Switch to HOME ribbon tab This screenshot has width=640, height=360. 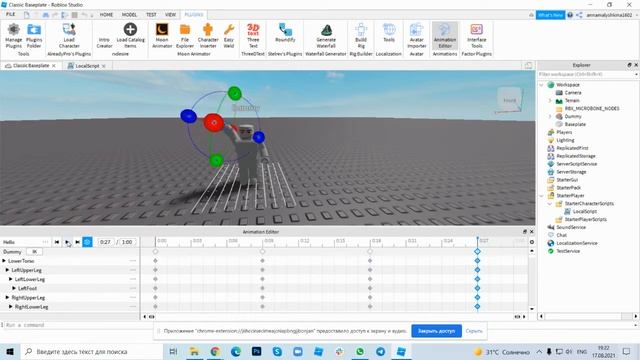point(107,14)
